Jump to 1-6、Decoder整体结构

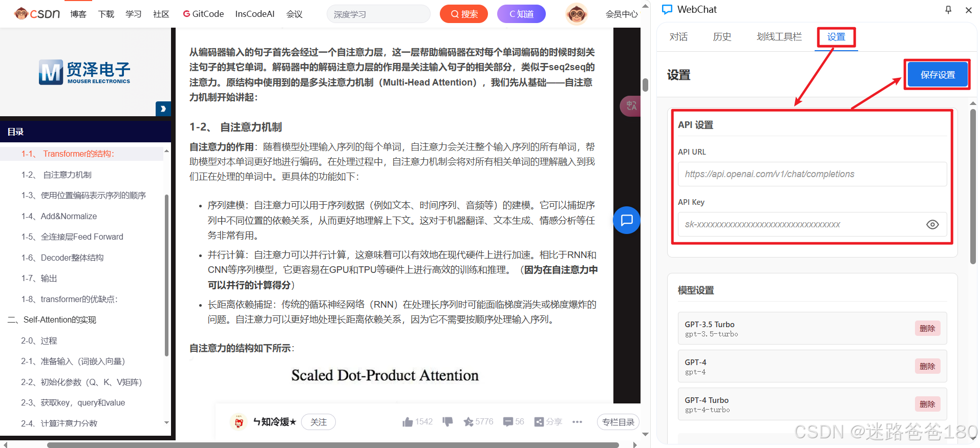(x=62, y=258)
